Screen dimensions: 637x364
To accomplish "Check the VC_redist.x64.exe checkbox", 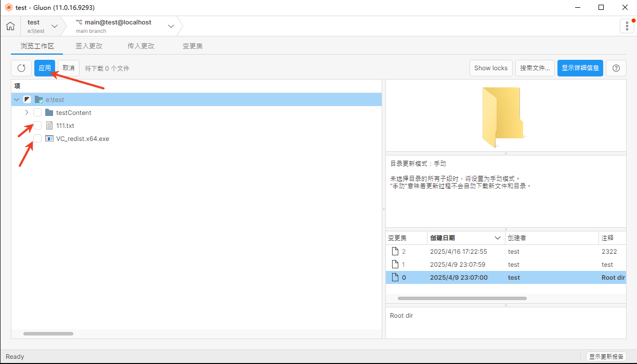I will point(37,138).
